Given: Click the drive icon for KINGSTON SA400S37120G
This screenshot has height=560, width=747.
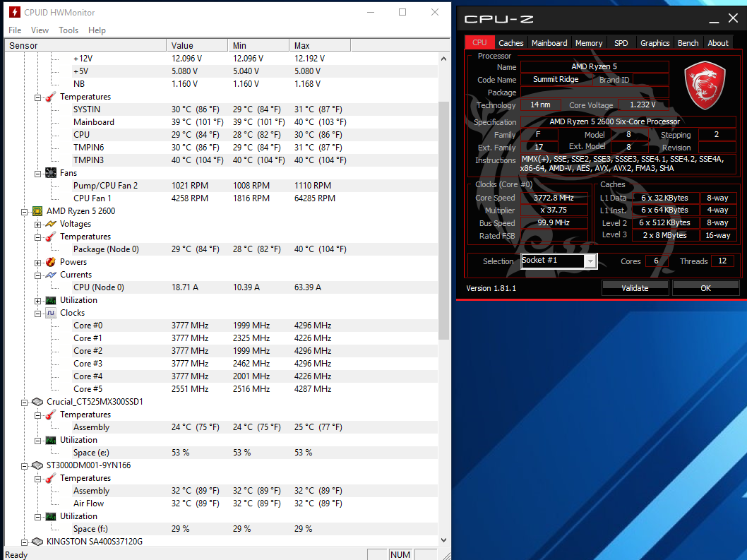Looking at the screenshot, I should pyautogui.click(x=37, y=542).
